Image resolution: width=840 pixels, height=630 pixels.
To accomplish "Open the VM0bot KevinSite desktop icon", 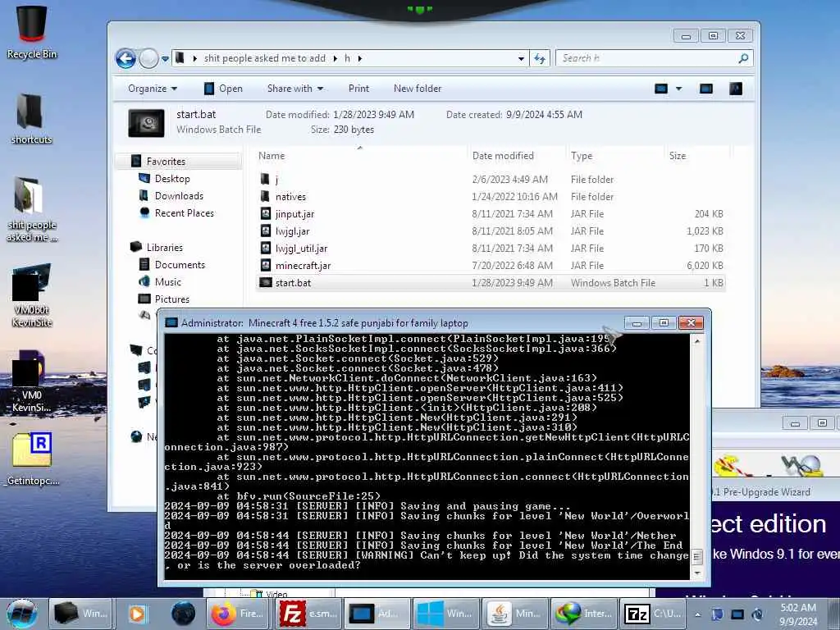I will click(32, 294).
